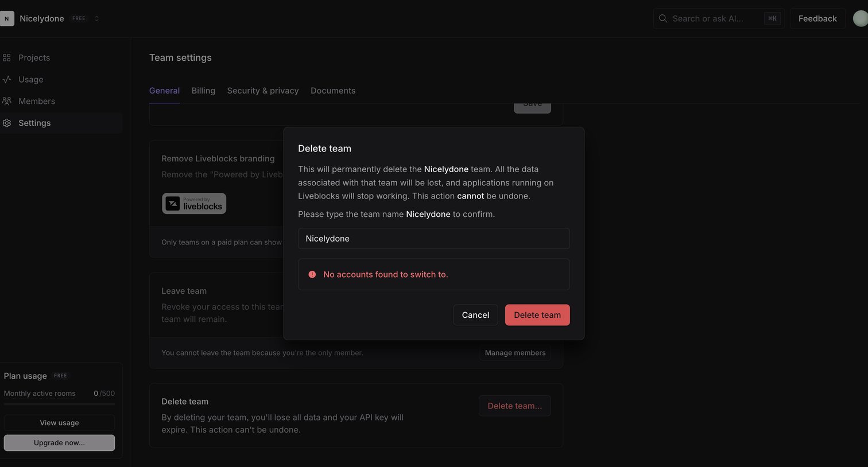Click the Delete team dialog title
868x467 pixels.
pos(324,149)
